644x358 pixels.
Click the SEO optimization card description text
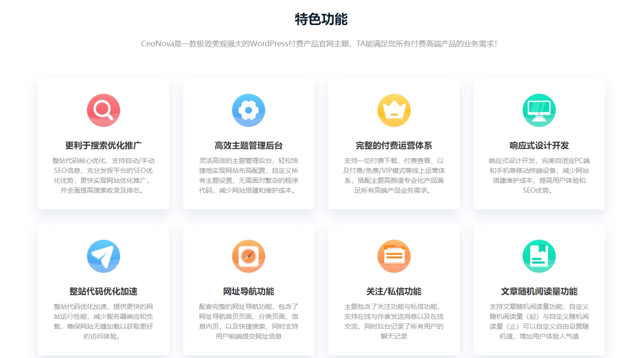point(103,176)
